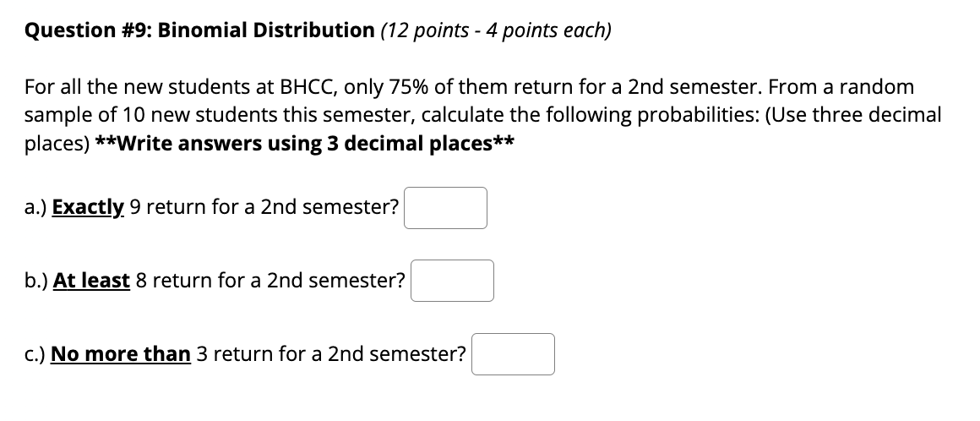Click "9 return for a 2nd semester?" text

tap(264, 207)
